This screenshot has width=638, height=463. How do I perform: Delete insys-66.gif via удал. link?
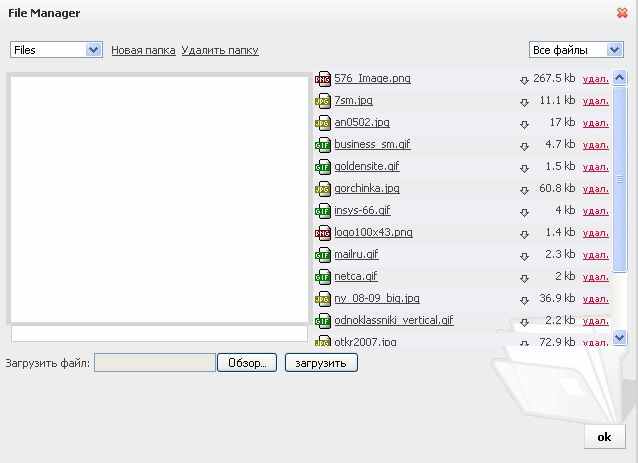coord(596,211)
